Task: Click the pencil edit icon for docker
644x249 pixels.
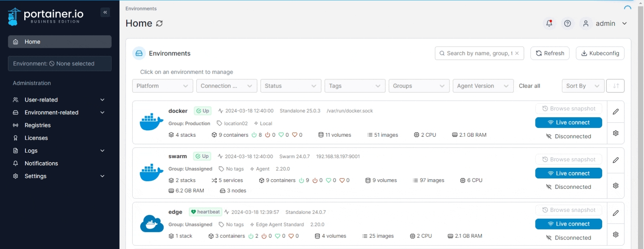Action: tap(616, 112)
